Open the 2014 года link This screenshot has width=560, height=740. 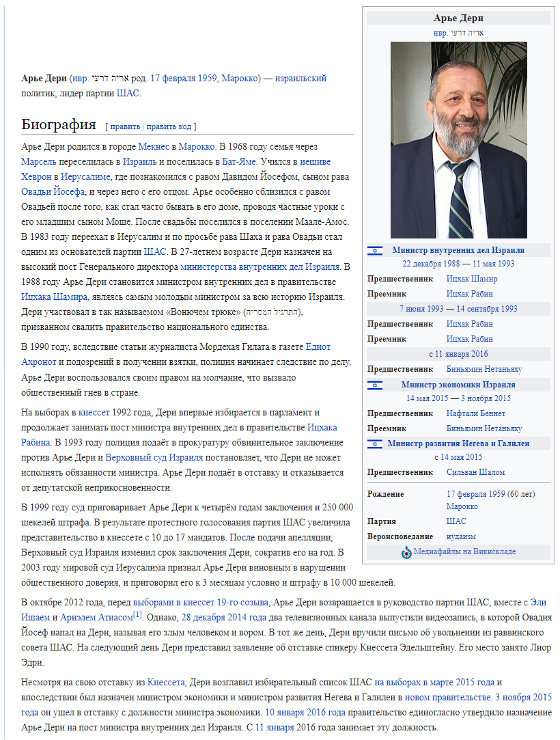[246, 618]
